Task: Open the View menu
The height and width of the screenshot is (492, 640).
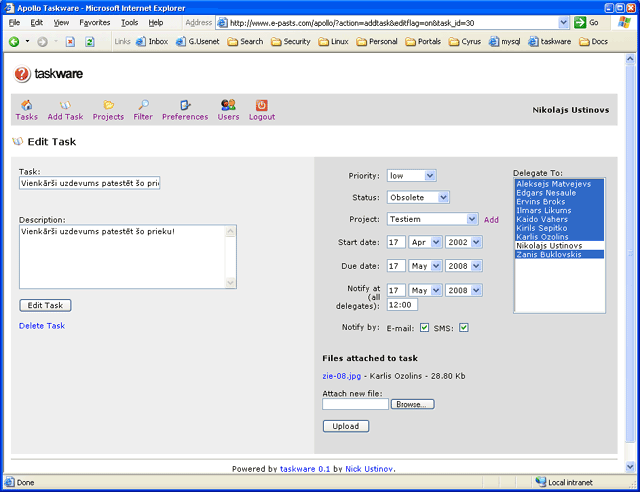Action: coord(61,23)
